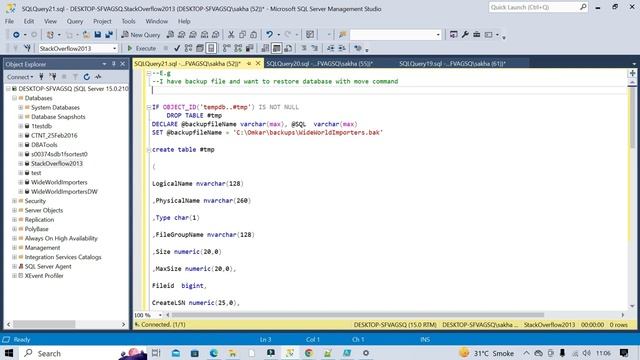Collapse the Databases folder node
The height and width of the screenshot is (360, 640).
pyautogui.click(x=14, y=98)
